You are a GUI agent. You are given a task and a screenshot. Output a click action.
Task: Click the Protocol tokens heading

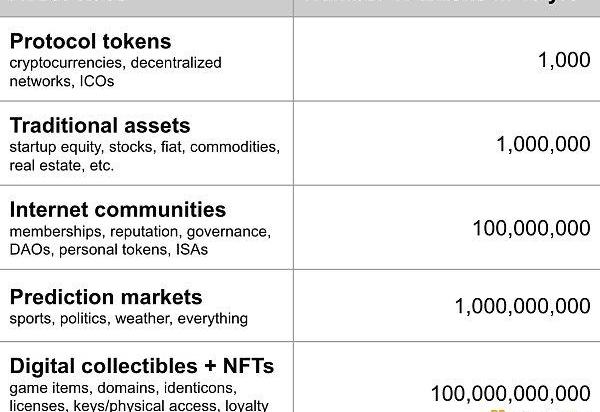point(90,42)
